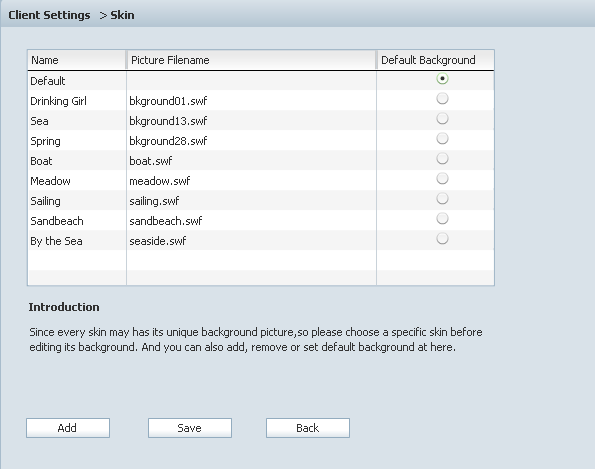This screenshot has height=469, width=595.
Task: Click the Default Background column header
Action: [x=436, y=60]
